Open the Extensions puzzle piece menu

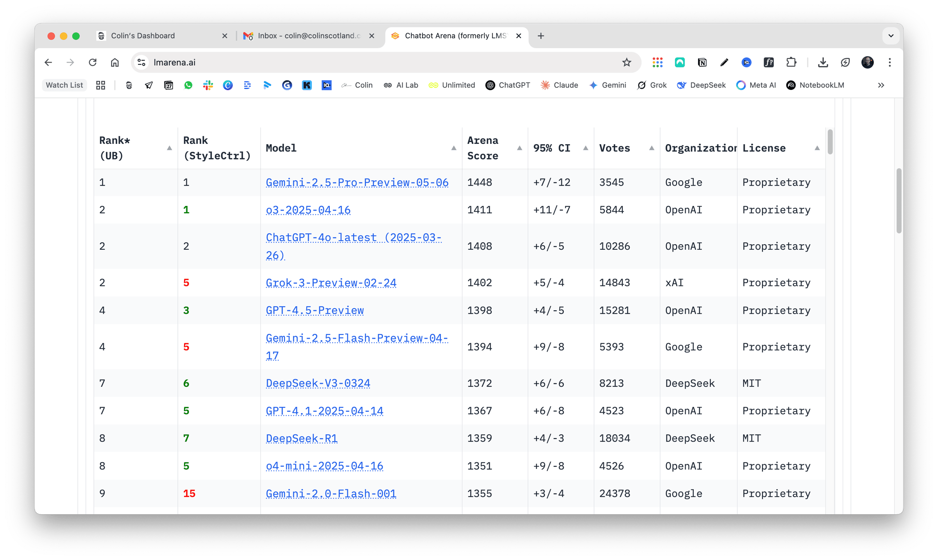(791, 63)
